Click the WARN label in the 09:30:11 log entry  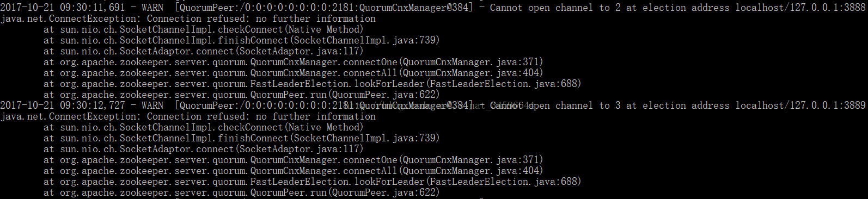pos(152,8)
